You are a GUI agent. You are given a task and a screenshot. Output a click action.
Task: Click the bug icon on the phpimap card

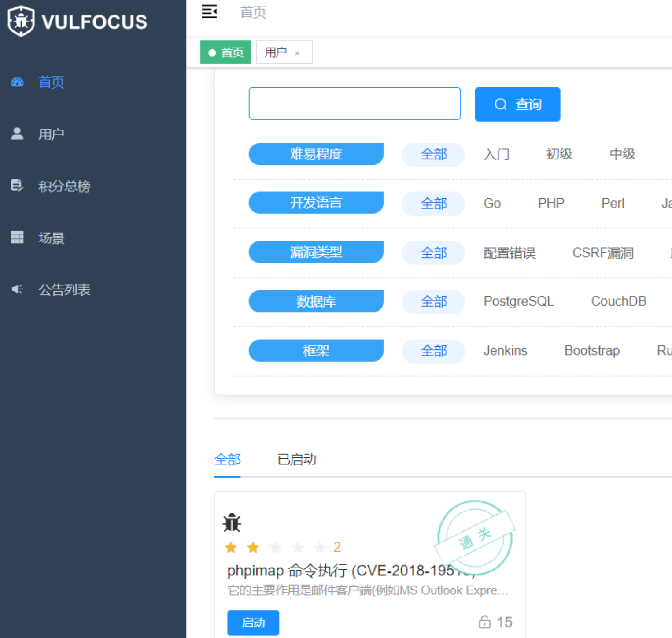coord(232,523)
